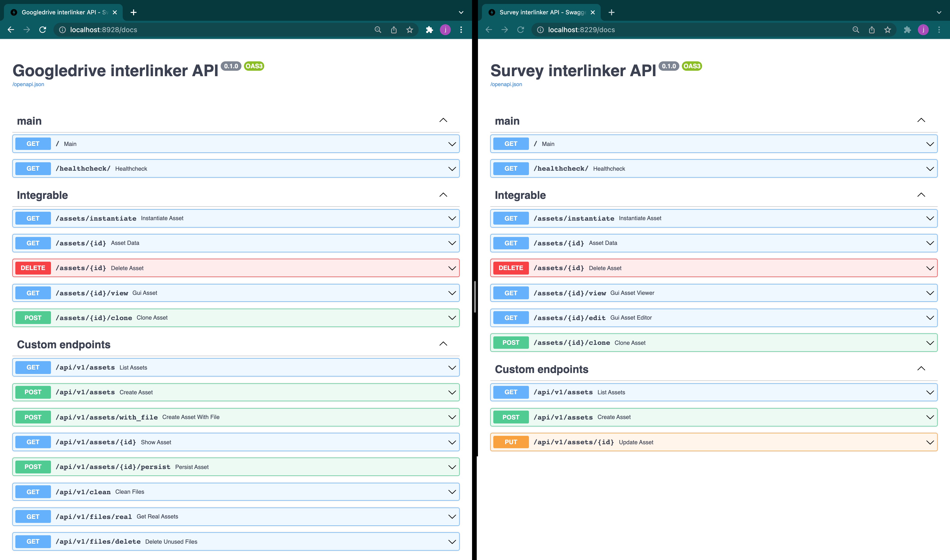The image size is (950, 560).
Task: Expand Clean Files endpoint
Action: coord(236,492)
